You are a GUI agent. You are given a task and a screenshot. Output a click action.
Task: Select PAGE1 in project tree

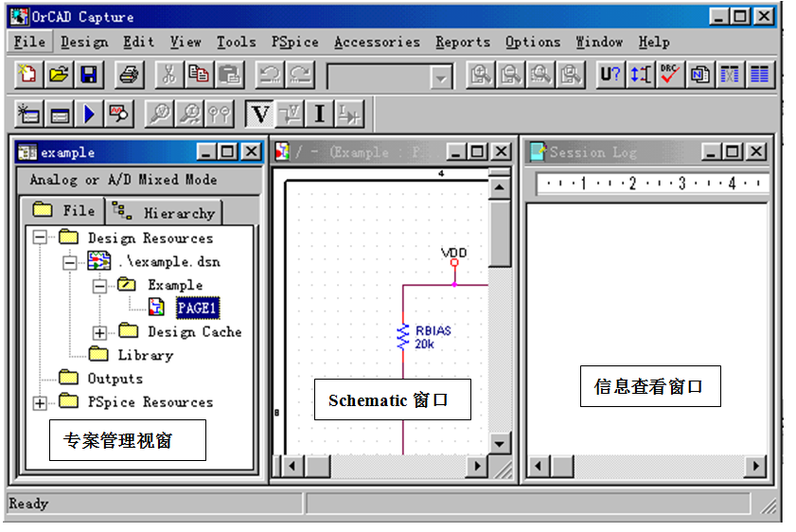198,309
